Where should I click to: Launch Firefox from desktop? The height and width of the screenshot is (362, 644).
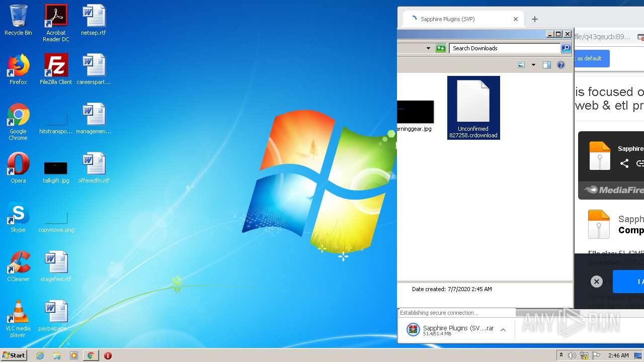coord(18,70)
